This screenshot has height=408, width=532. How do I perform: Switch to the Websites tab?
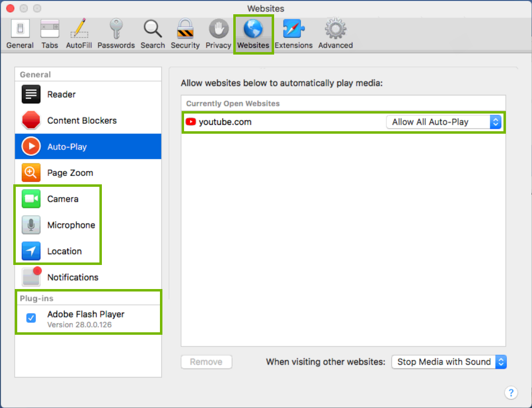(253, 29)
